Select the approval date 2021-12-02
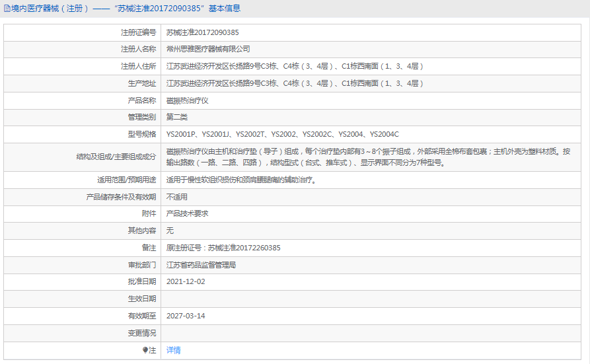The width and height of the screenshot is (590, 364). 186,281
